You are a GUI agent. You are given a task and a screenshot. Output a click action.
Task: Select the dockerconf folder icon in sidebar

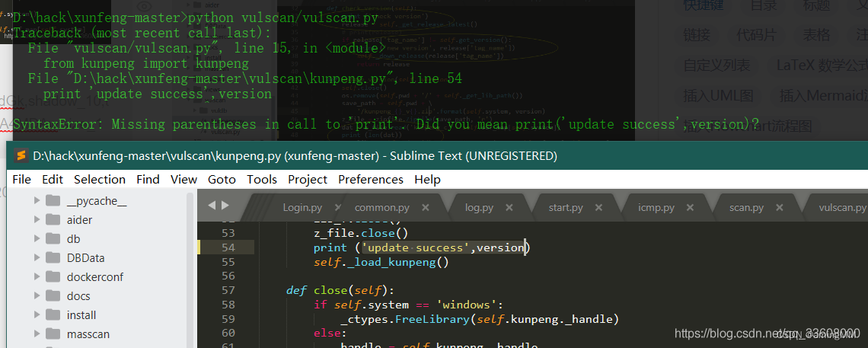[x=53, y=276]
